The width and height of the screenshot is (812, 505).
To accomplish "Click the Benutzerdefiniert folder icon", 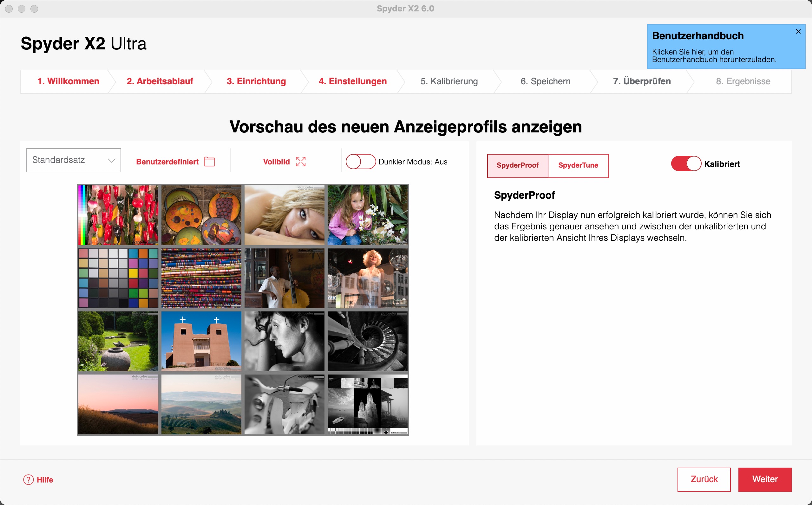I will [x=210, y=162].
